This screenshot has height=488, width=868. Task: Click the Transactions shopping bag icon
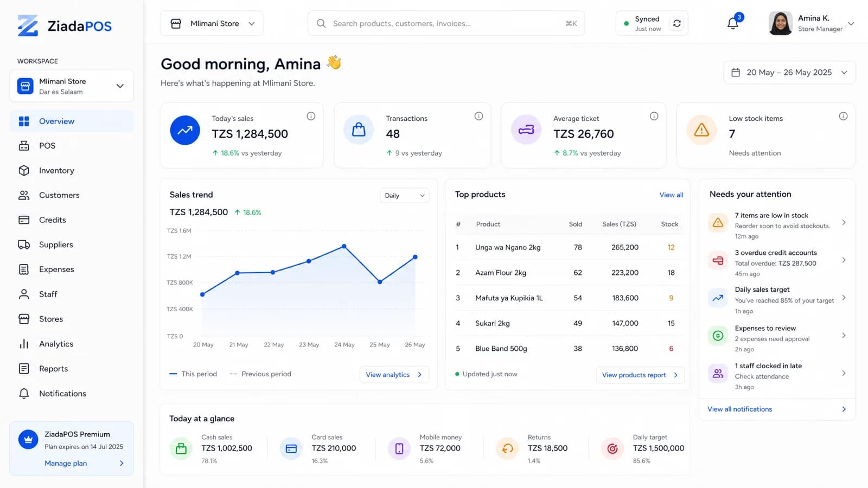coord(359,130)
